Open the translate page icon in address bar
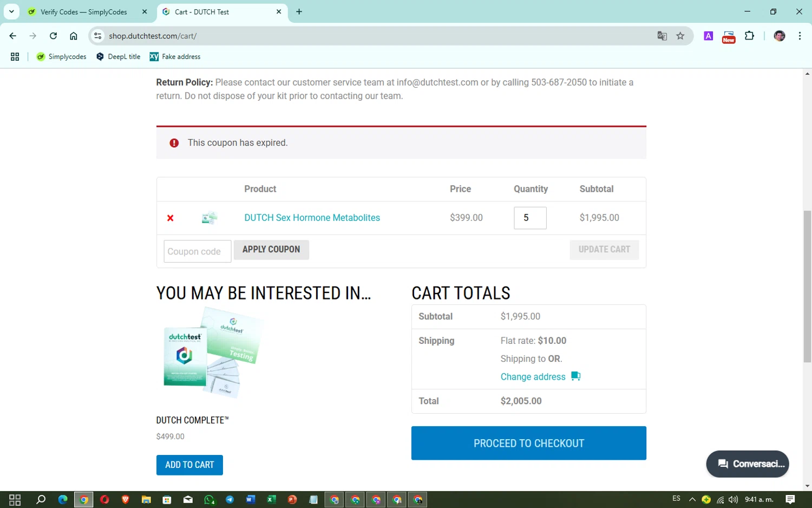This screenshot has width=812, height=508. [662, 36]
